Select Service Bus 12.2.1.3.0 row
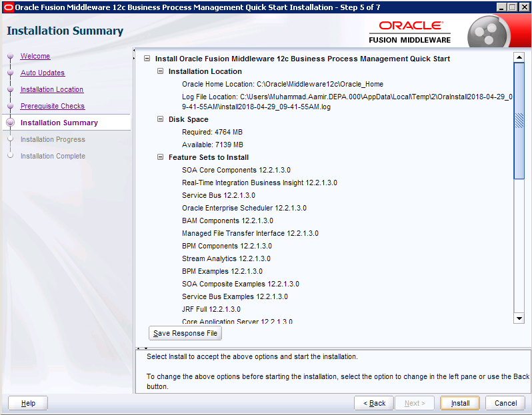This screenshot has width=532, height=415. pos(219,195)
